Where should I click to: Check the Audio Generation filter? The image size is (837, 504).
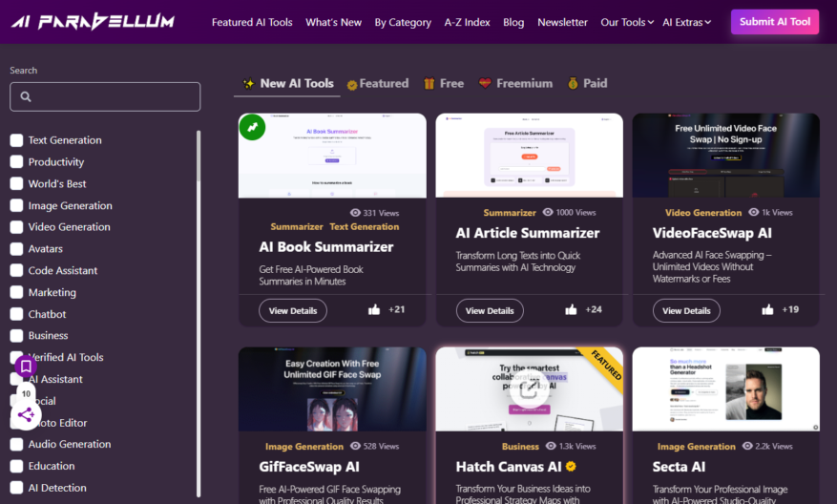click(x=16, y=444)
